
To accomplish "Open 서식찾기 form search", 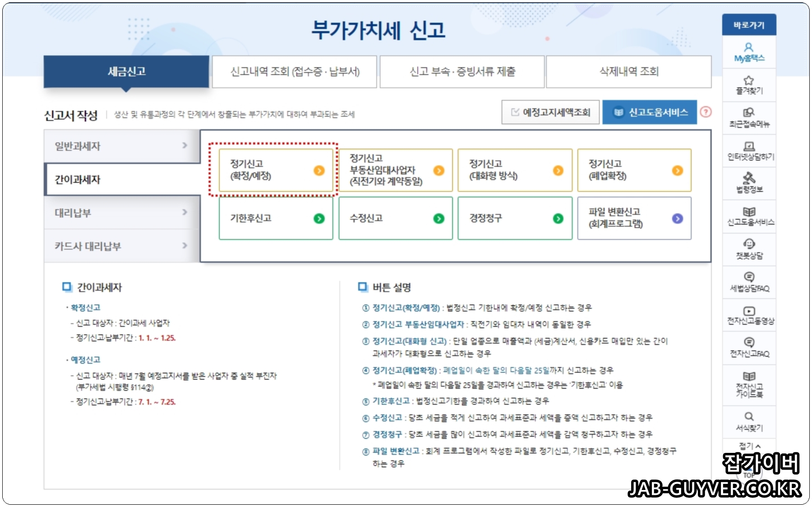I will (x=749, y=419).
